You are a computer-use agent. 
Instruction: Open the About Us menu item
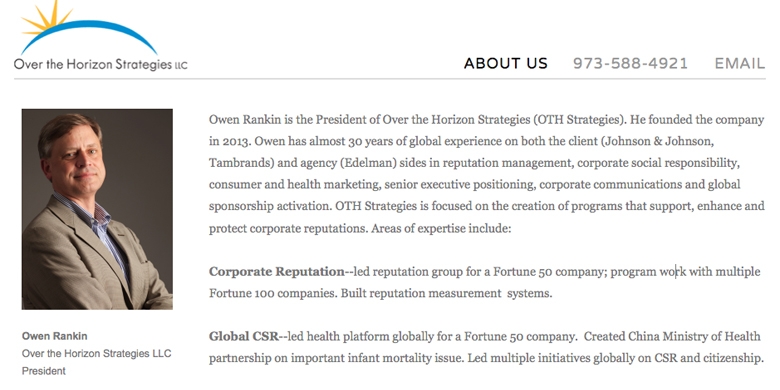click(505, 64)
